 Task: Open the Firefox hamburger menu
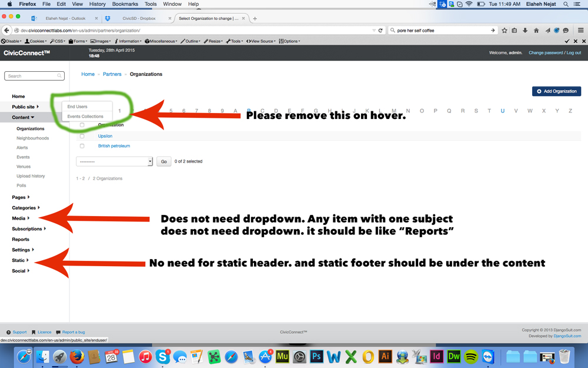(x=580, y=31)
